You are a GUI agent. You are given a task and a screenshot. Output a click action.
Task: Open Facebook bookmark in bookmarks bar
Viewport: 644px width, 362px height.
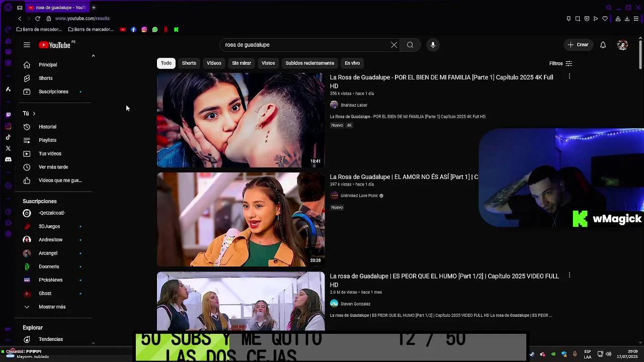[133, 30]
